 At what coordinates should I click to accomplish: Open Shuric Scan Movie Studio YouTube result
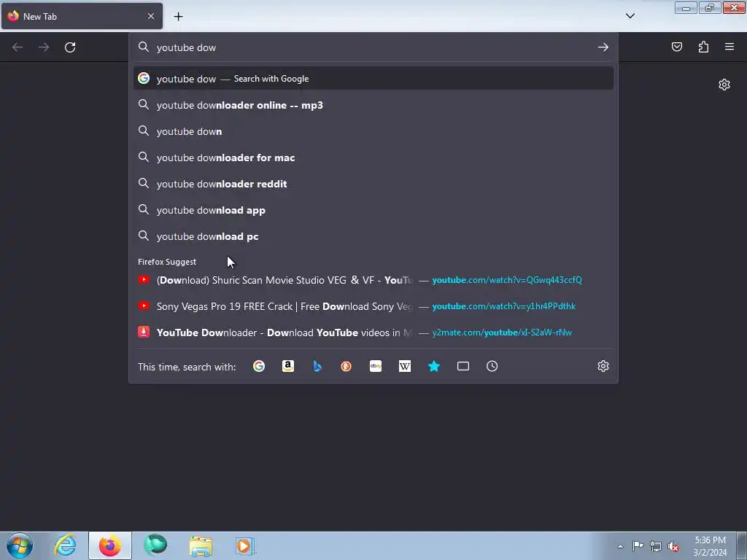point(373,280)
